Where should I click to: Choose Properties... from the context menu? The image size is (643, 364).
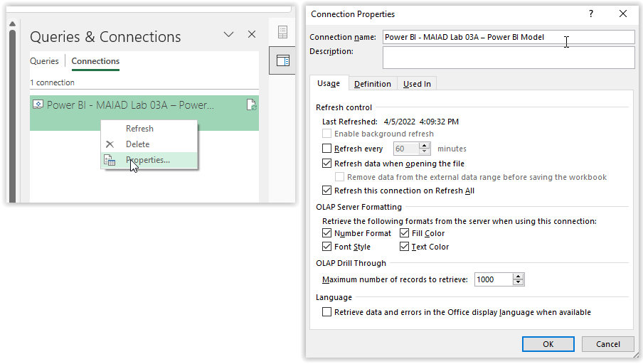(148, 160)
